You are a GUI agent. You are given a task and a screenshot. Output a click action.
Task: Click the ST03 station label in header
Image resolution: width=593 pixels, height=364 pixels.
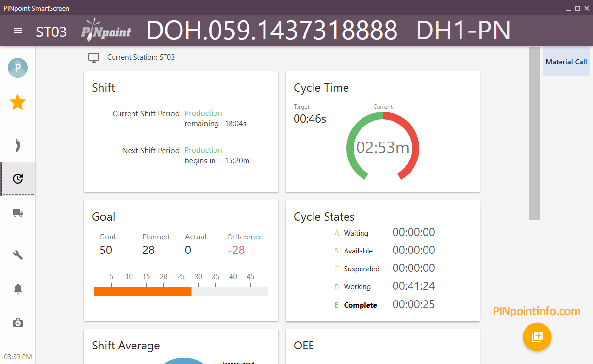point(51,32)
